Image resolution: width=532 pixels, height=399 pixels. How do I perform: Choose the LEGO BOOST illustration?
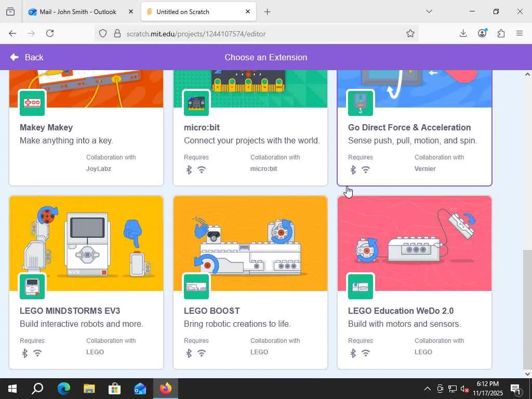250,243
